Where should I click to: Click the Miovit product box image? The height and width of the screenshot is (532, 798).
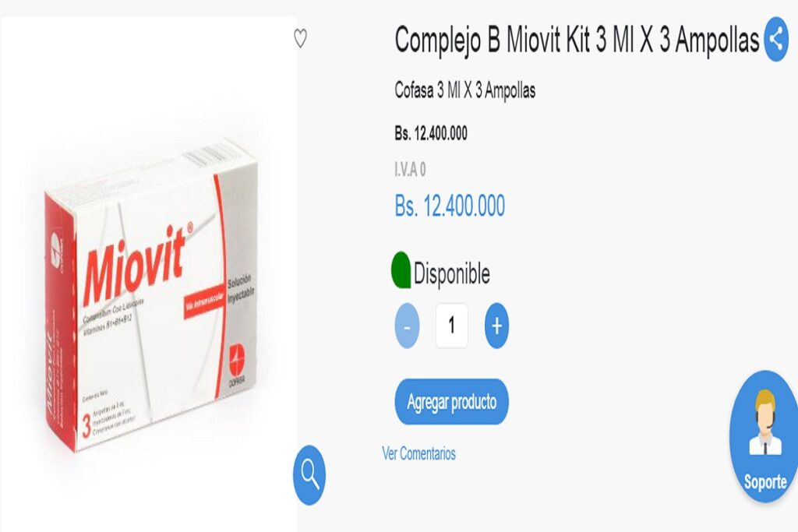[151, 298]
